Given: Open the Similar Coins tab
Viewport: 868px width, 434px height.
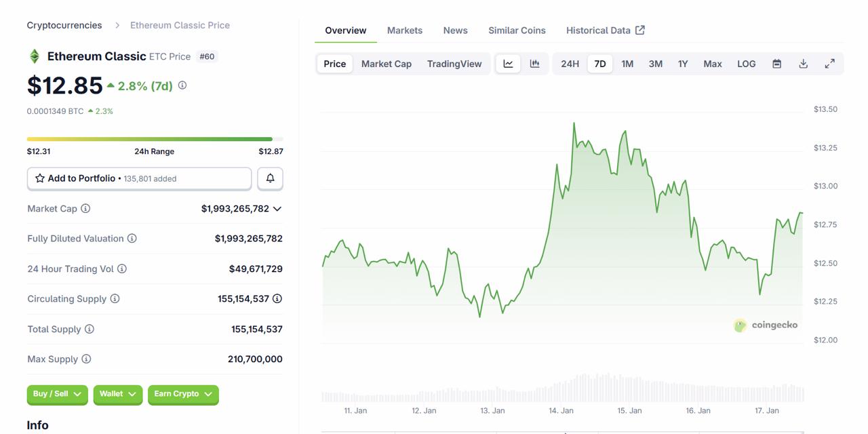Looking at the screenshot, I should (517, 30).
